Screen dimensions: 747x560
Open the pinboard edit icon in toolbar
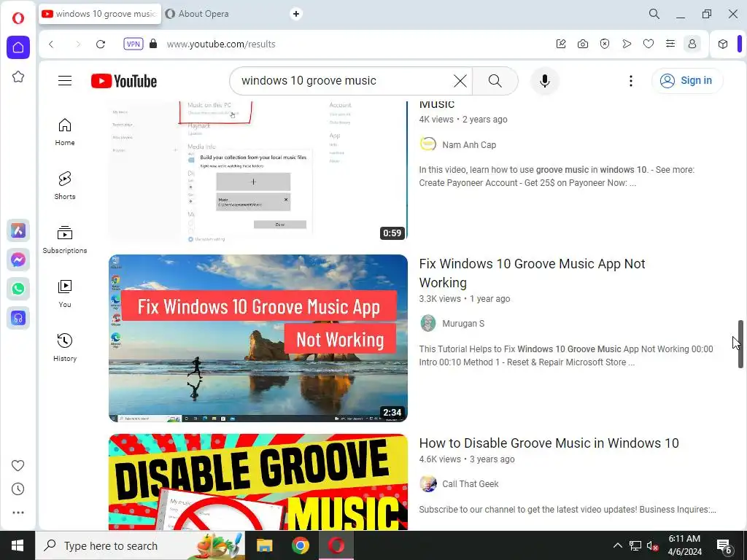point(561,44)
